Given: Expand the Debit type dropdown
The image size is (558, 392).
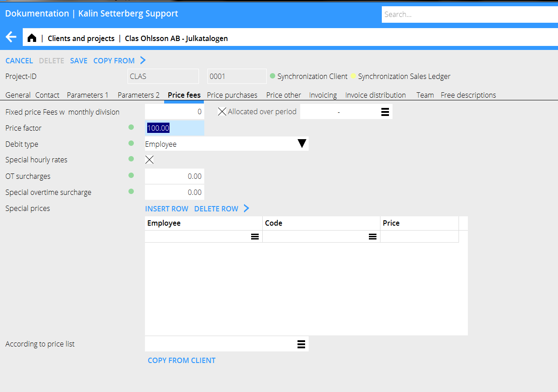Looking at the screenshot, I should [x=302, y=144].
